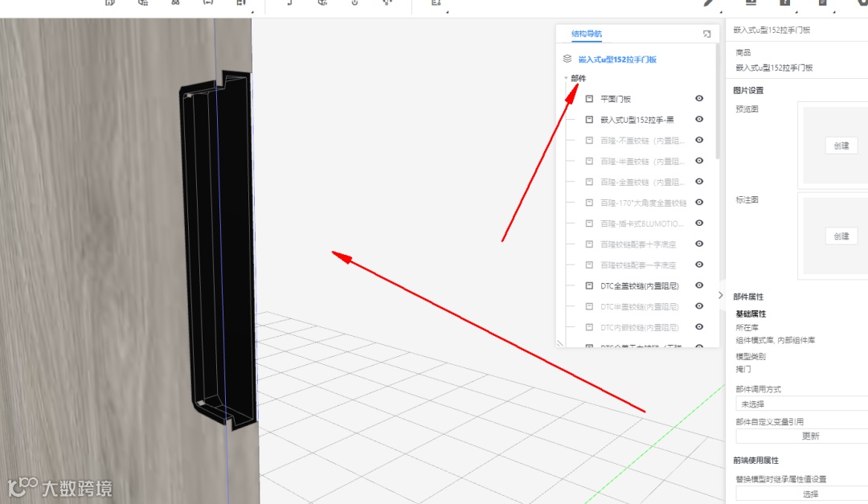868x504 pixels.
Task: Pop out the structure navigation panel
Action: [707, 34]
